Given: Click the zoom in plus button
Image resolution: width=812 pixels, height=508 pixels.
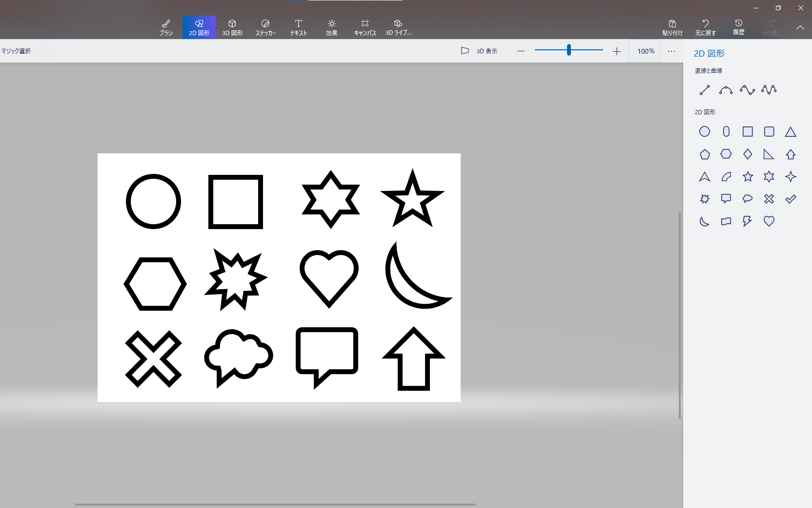Looking at the screenshot, I should point(617,51).
